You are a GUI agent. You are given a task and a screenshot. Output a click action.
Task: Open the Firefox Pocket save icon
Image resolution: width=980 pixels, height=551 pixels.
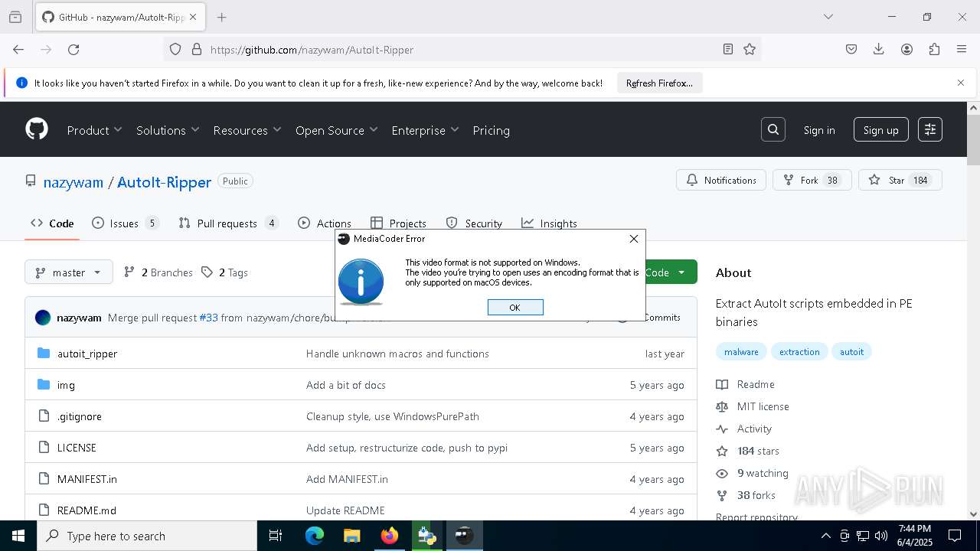pyautogui.click(x=851, y=49)
